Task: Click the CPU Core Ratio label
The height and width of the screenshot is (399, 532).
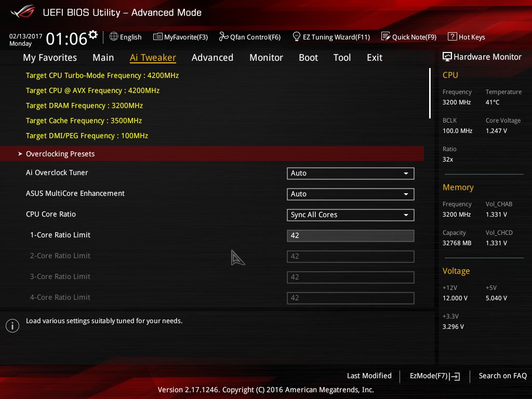Action: (x=51, y=214)
